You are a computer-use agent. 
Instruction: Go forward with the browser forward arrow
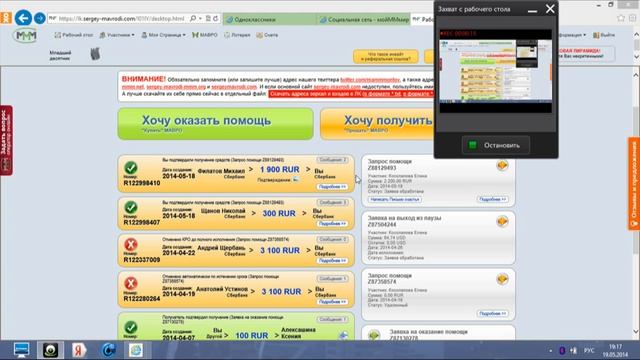pos(40,18)
